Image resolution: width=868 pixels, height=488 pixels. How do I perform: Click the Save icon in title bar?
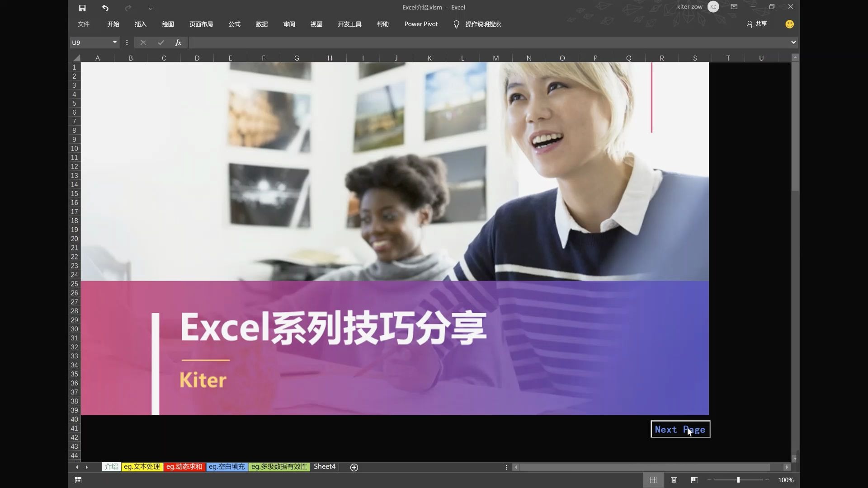(x=82, y=8)
